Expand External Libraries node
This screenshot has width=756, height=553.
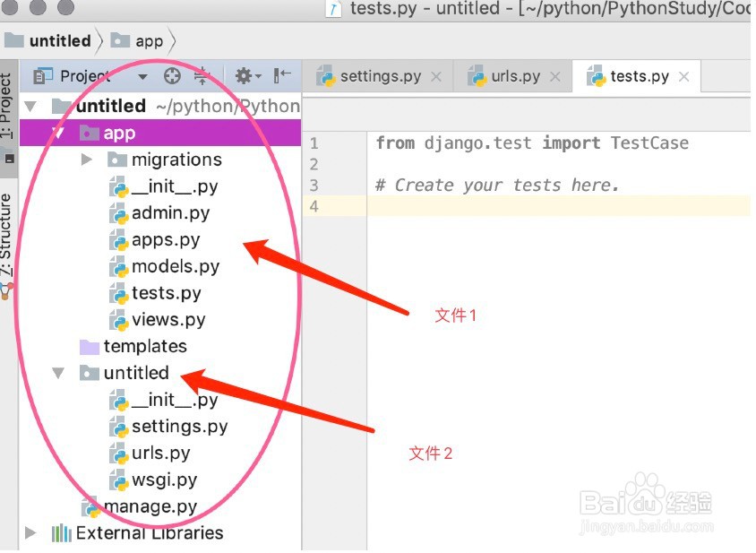31,533
